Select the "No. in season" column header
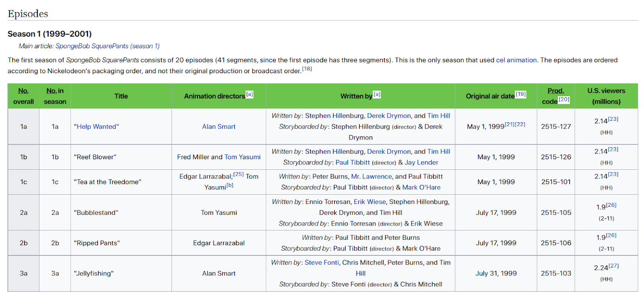The height and width of the screenshot is (292, 644). coord(55,96)
